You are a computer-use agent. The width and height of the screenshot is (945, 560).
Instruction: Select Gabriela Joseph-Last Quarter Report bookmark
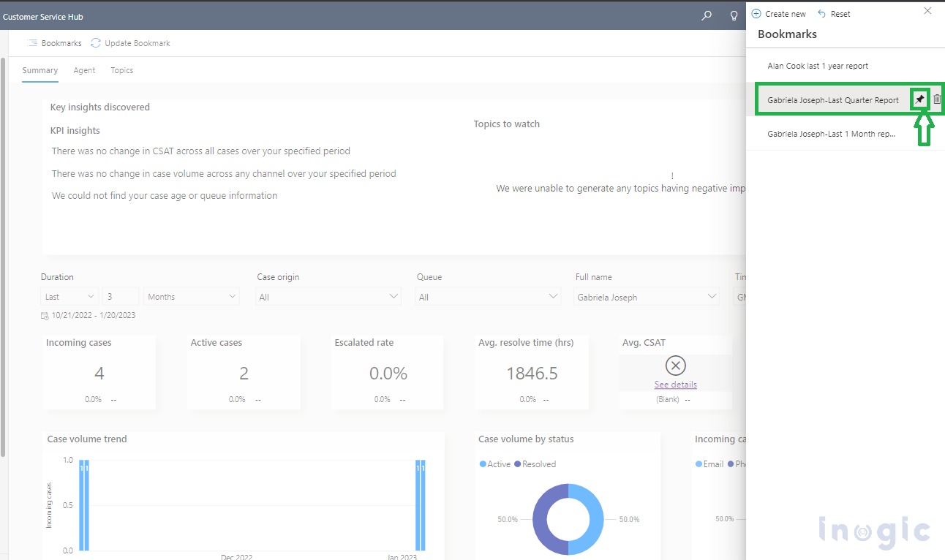tap(833, 100)
